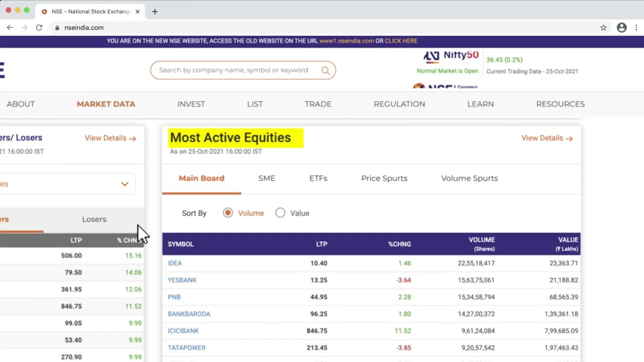Click the VALUE (₹ Lakhs) column header
The width and height of the screenshot is (644, 362).
(x=567, y=244)
